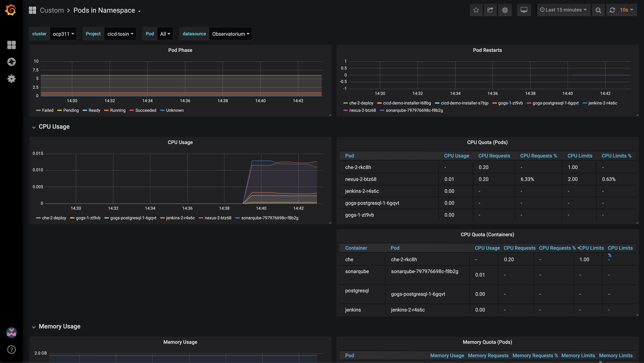Open the Dashboards grid sidebar icon

(12, 45)
